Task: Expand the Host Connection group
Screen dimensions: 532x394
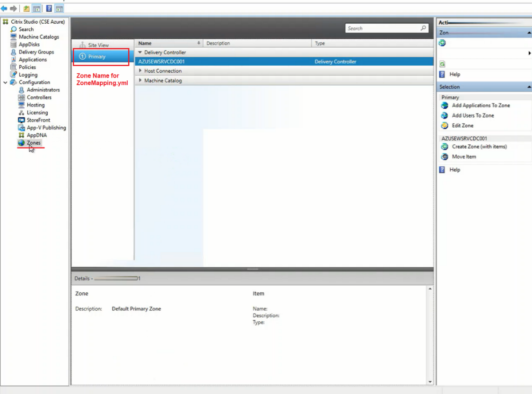Action: tap(140, 70)
